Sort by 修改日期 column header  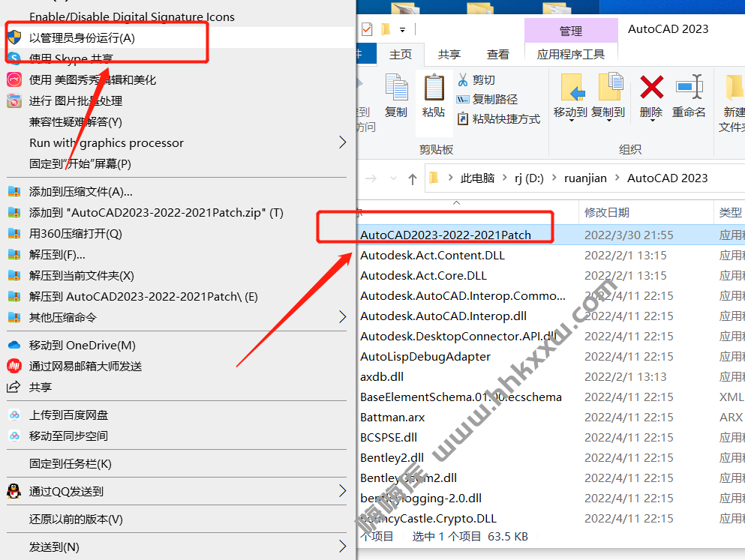tap(607, 212)
